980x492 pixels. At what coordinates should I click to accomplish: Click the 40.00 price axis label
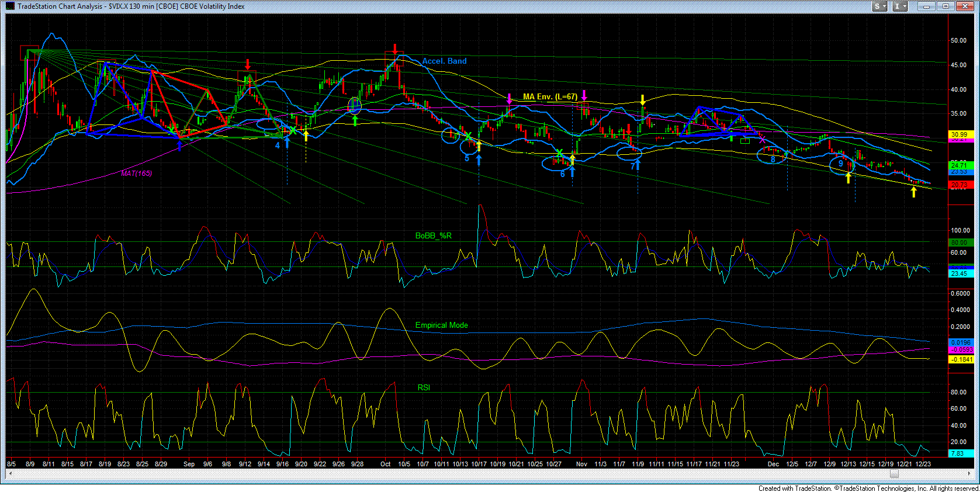958,90
